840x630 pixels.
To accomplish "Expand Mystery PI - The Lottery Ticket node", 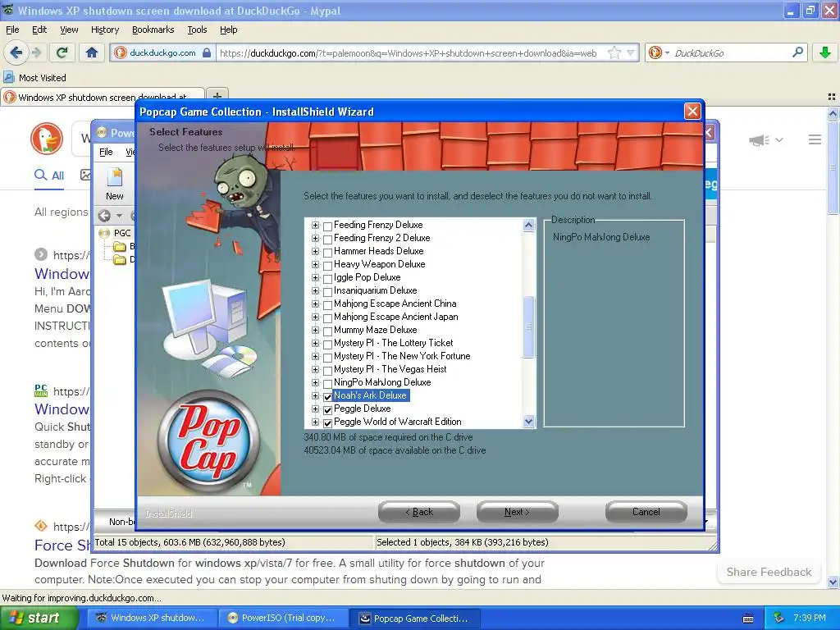I will (x=315, y=344).
